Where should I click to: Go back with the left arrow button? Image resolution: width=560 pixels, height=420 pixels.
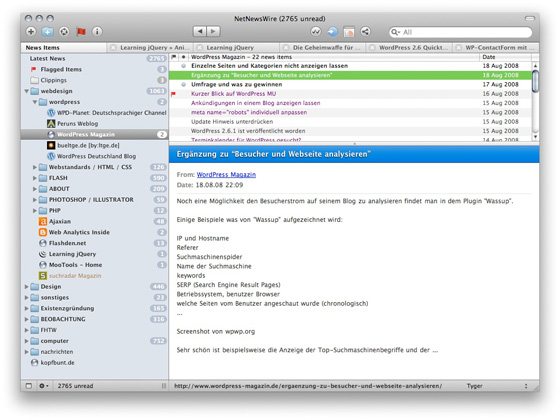(x=200, y=31)
